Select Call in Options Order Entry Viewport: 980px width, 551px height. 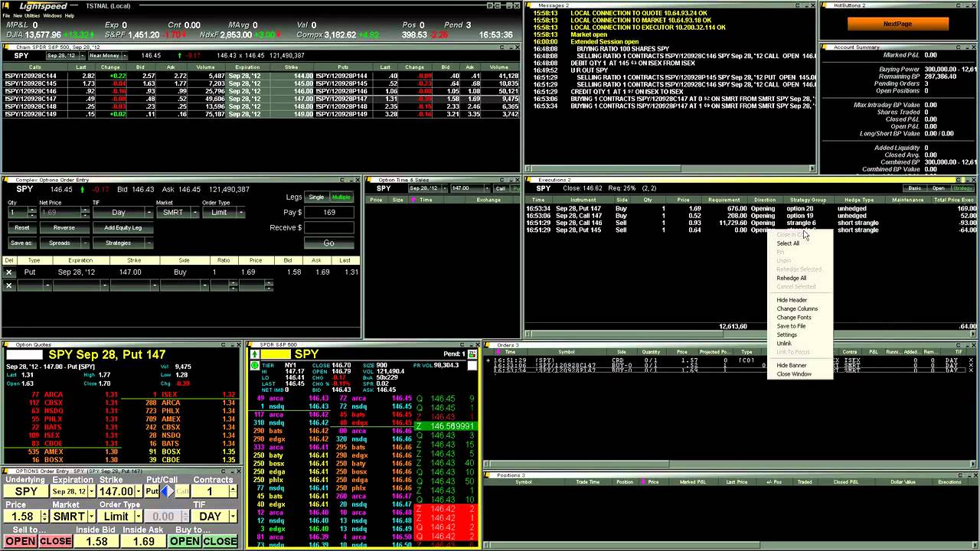(182, 491)
